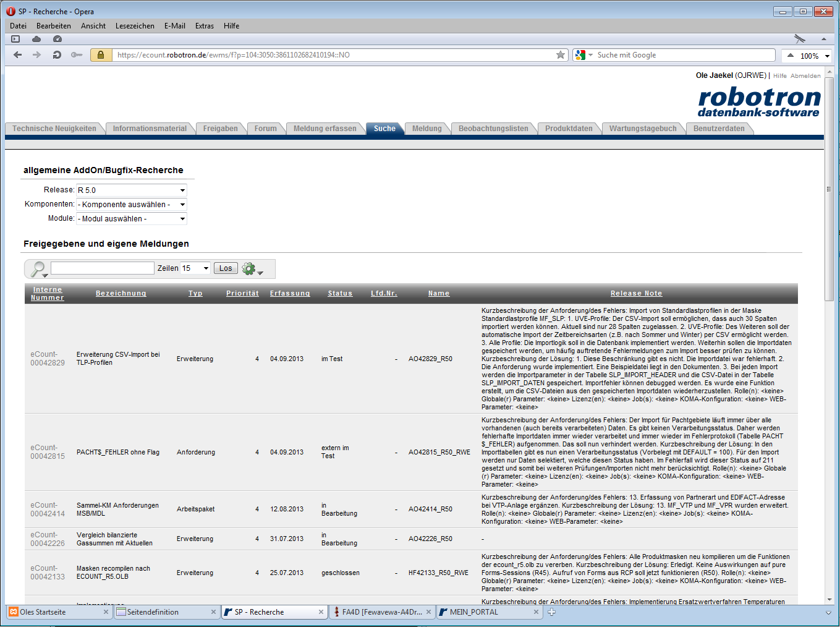The image size is (840, 627).
Task: Open the E-Mail menu
Action: [x=175, y=26]
